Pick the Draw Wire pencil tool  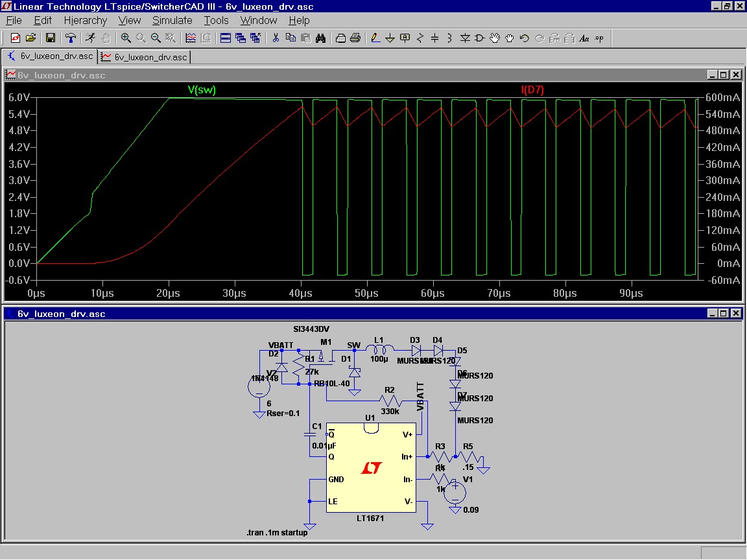coord(375,38)
